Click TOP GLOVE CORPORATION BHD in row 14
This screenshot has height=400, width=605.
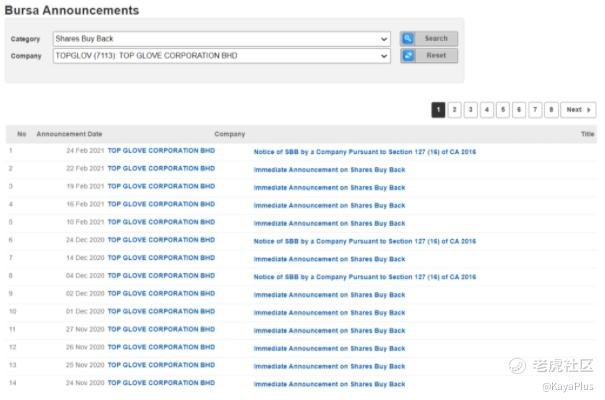[161, 383]
